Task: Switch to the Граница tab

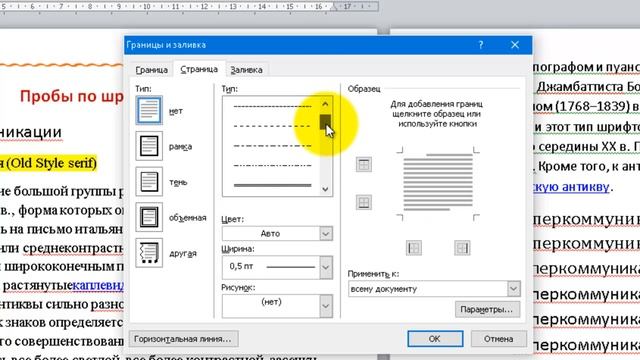Action: click(x=151, y=70)
